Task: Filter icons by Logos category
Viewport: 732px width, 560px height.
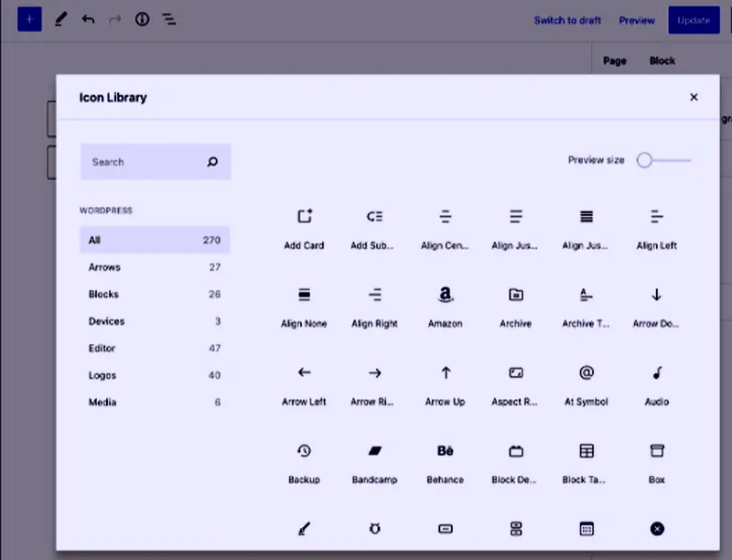Action: tap(155, 375)
